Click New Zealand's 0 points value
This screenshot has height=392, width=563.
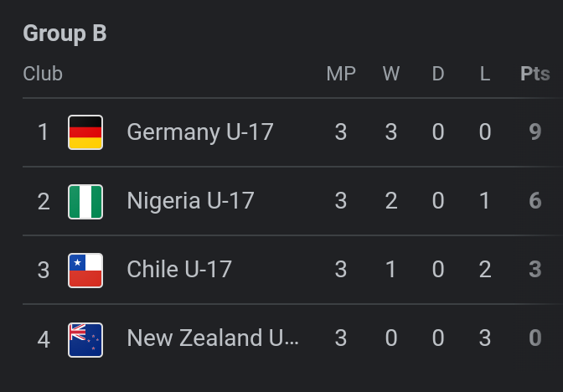(x=535, y=339)
